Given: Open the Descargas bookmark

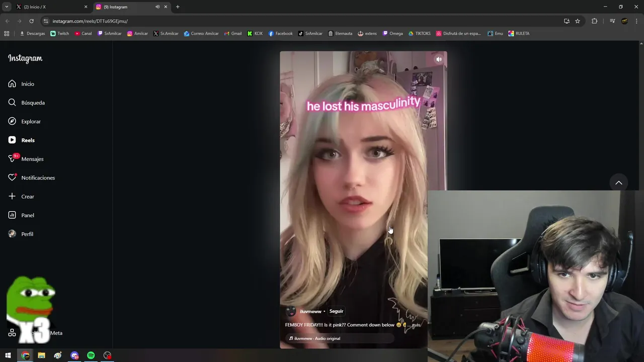Looking at the screenshot, I should 32,34.
